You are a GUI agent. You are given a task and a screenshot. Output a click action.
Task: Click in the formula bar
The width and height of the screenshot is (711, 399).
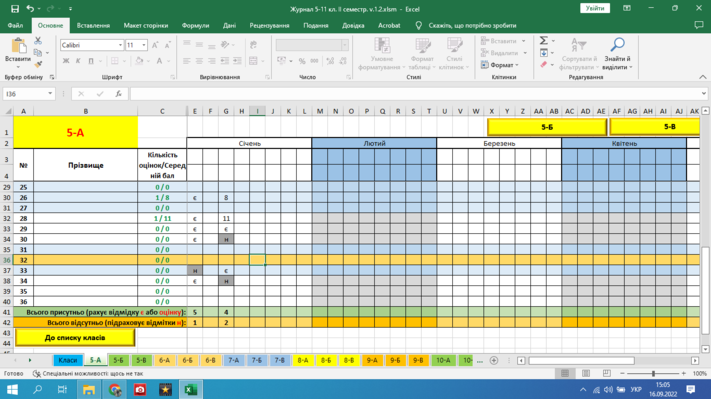[x=415, y=94]
